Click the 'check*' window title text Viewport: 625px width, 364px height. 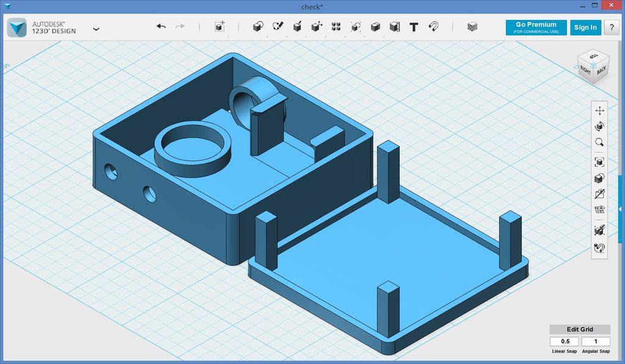[x=312, y=7]
